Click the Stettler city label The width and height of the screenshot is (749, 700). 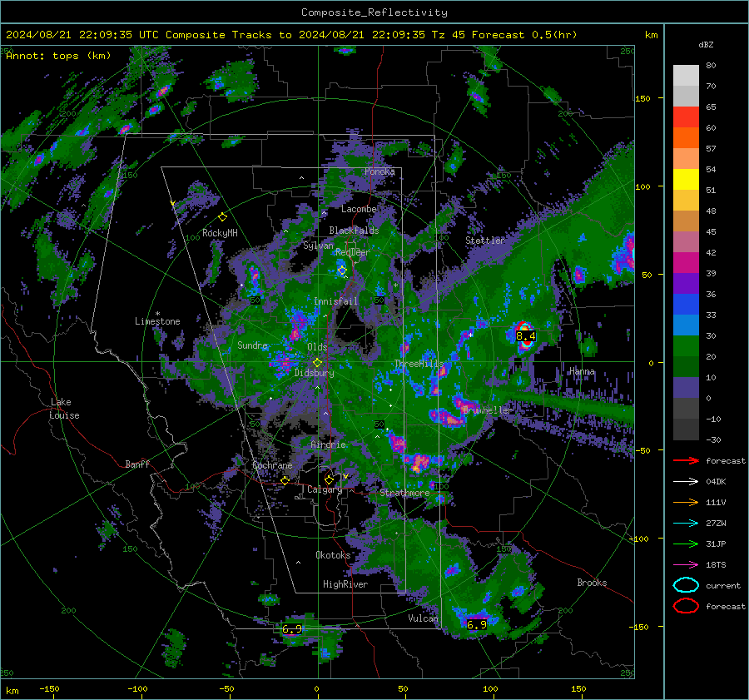click(485, 241)
